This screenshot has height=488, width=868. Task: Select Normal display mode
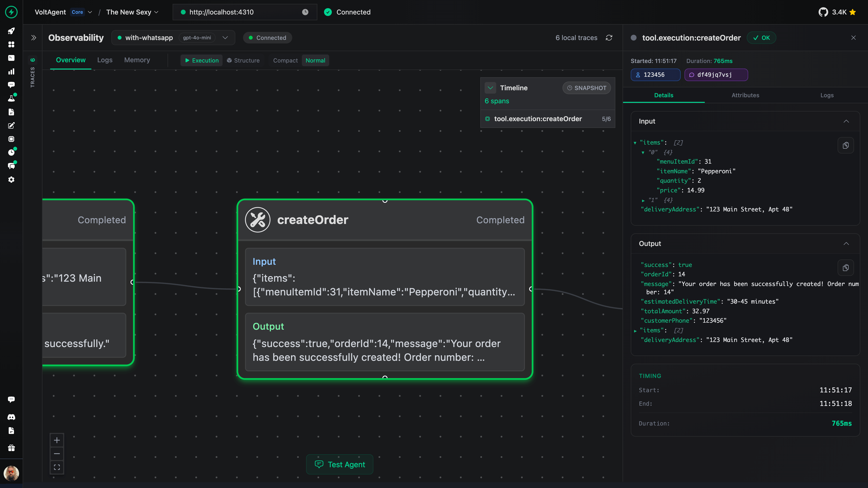pyautogui.click(x=315, y=60)
